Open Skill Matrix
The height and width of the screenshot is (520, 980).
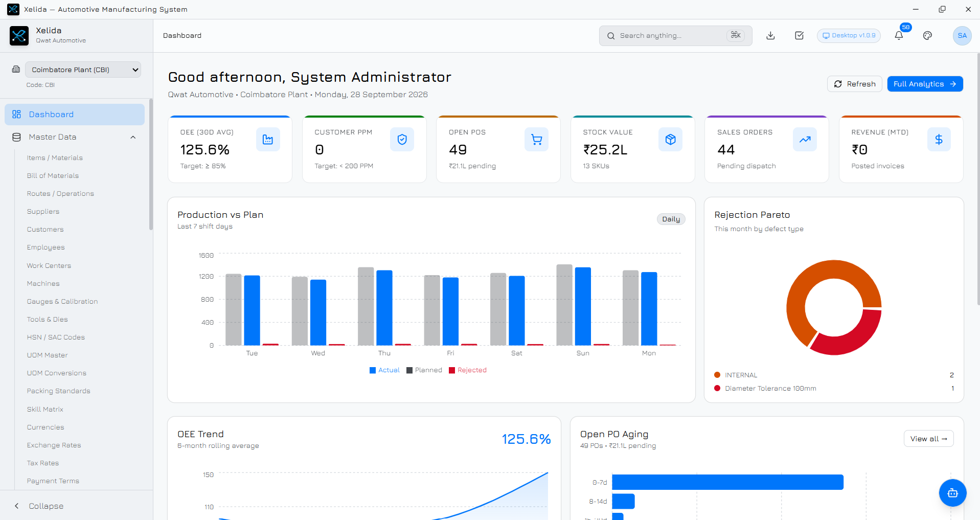pos(45,410)
